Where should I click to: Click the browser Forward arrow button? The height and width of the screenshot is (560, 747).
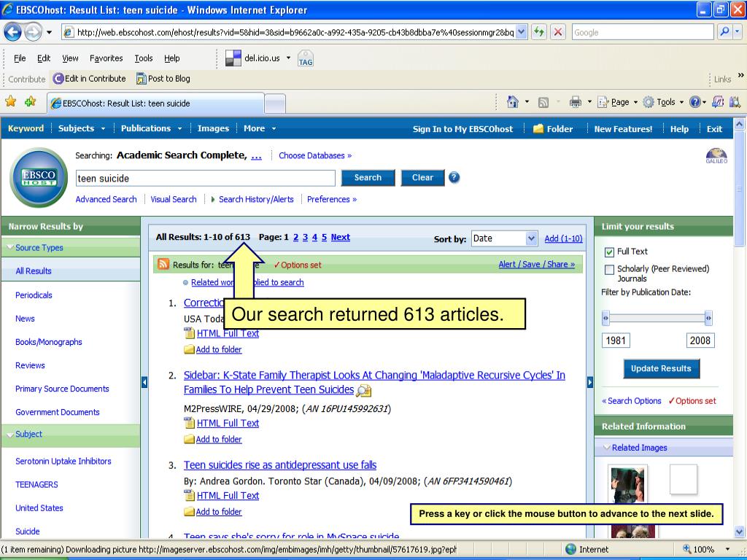[x=33, y=32]
